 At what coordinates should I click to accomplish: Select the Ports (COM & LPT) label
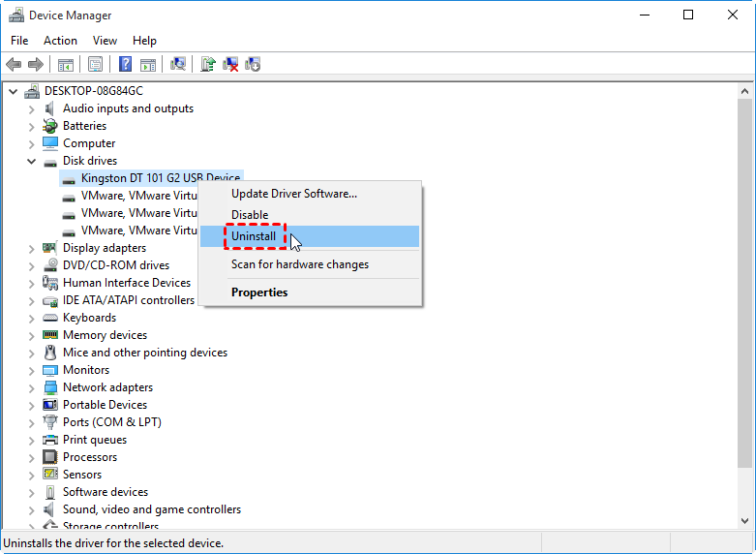tap(112, 422)
